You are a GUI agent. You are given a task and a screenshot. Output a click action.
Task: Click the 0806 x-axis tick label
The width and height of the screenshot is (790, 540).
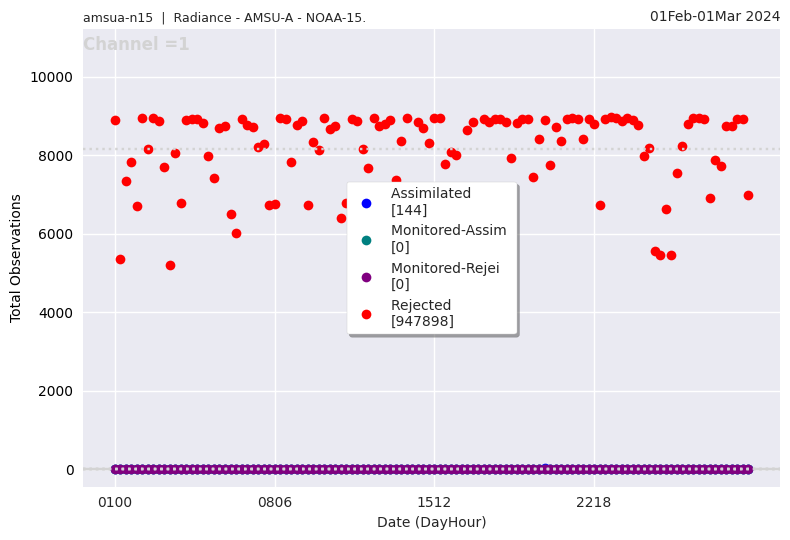click(275, 501)
